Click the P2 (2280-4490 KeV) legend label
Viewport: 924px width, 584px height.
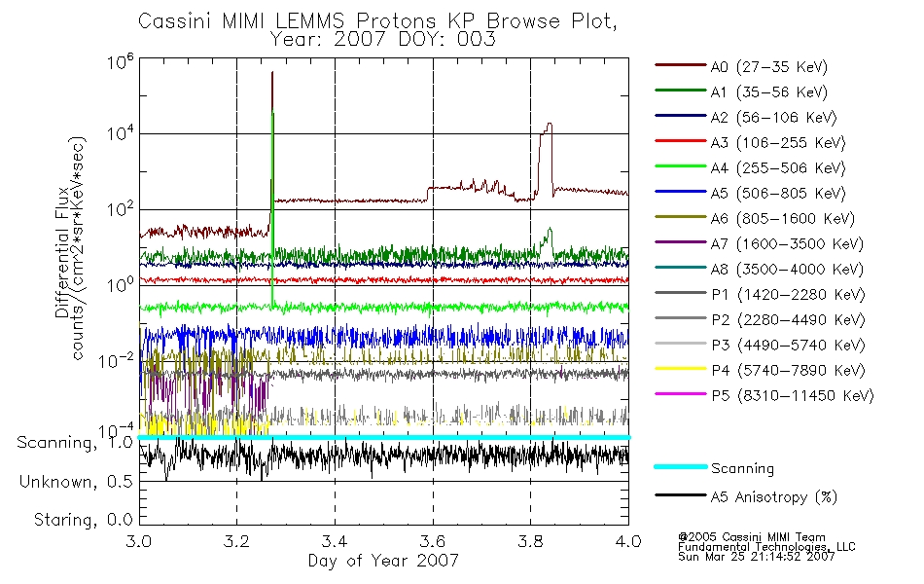point(788,319)
